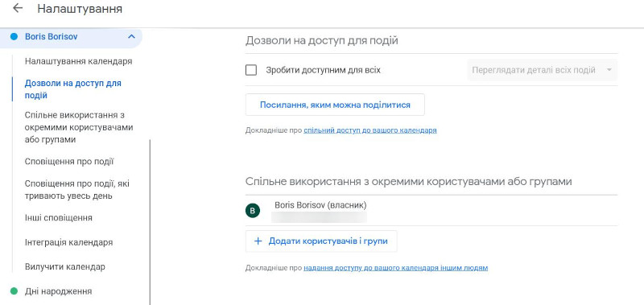Go to Спільне використання з окремими користувачами

coord(79,127)
